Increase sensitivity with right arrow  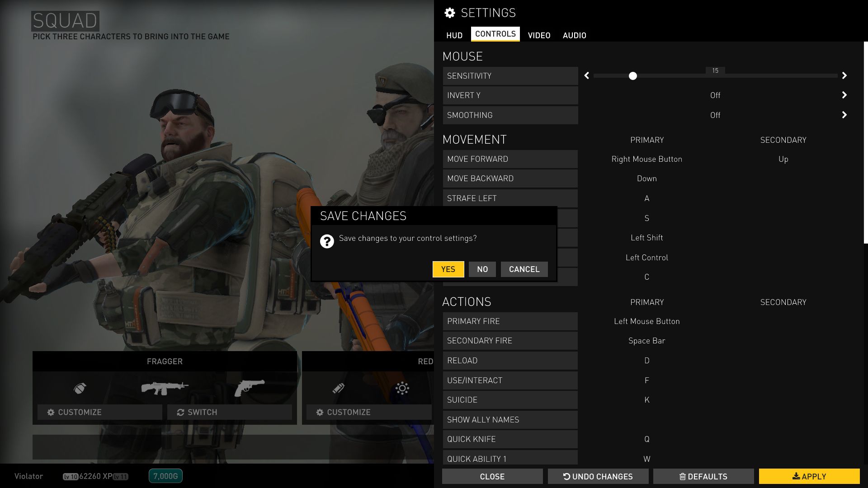tap(844, 76)
